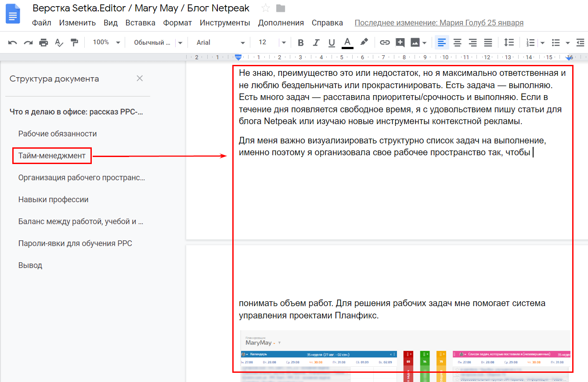
Task: Open the Формат menu
Action: [177, 23]
